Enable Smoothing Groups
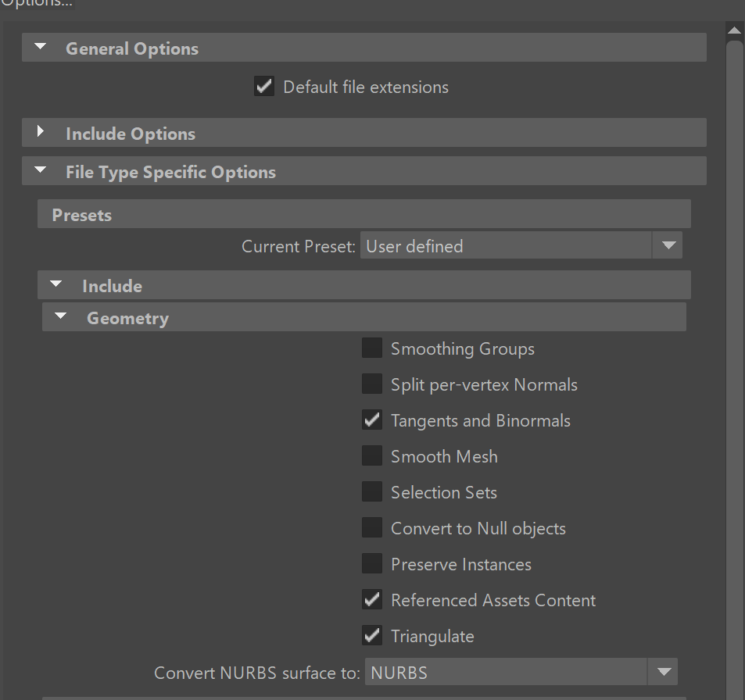745x700 pixels. click(372, 348)
